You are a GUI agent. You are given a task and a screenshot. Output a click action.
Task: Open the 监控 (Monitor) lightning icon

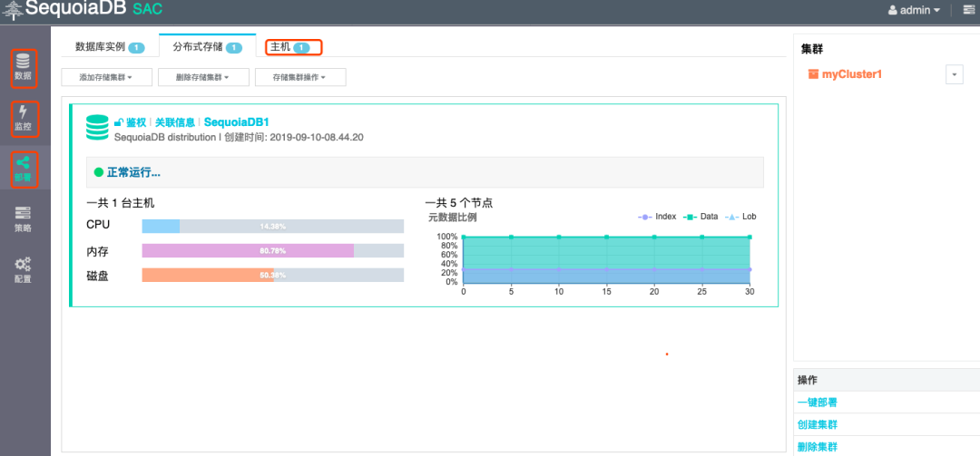pos(23,119)
